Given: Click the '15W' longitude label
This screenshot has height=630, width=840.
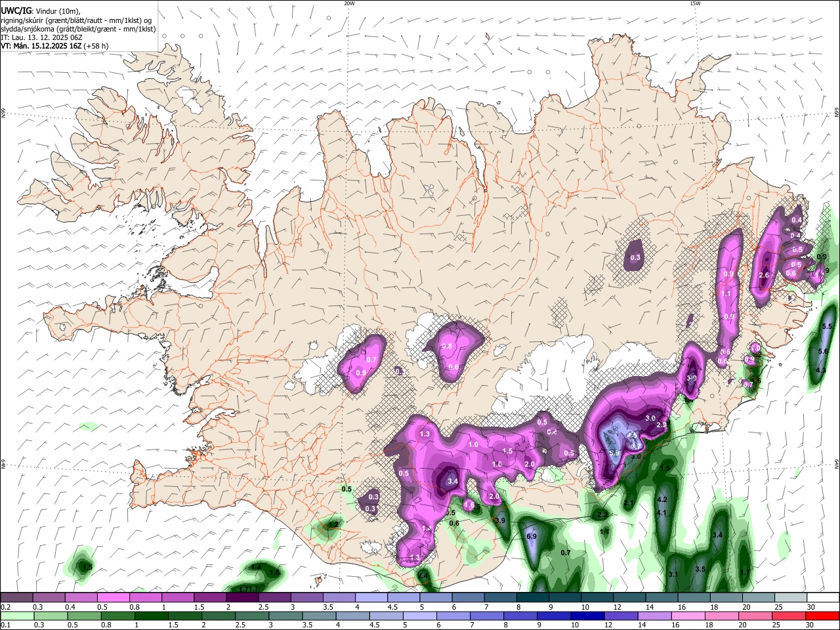Looking at the screenshot, I should 695,3.
